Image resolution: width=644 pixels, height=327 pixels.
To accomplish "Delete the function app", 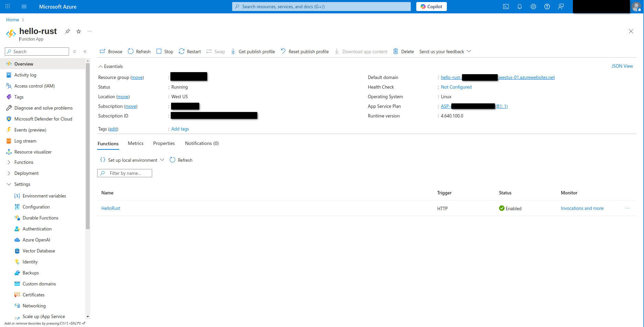I will tap(404, 52).
